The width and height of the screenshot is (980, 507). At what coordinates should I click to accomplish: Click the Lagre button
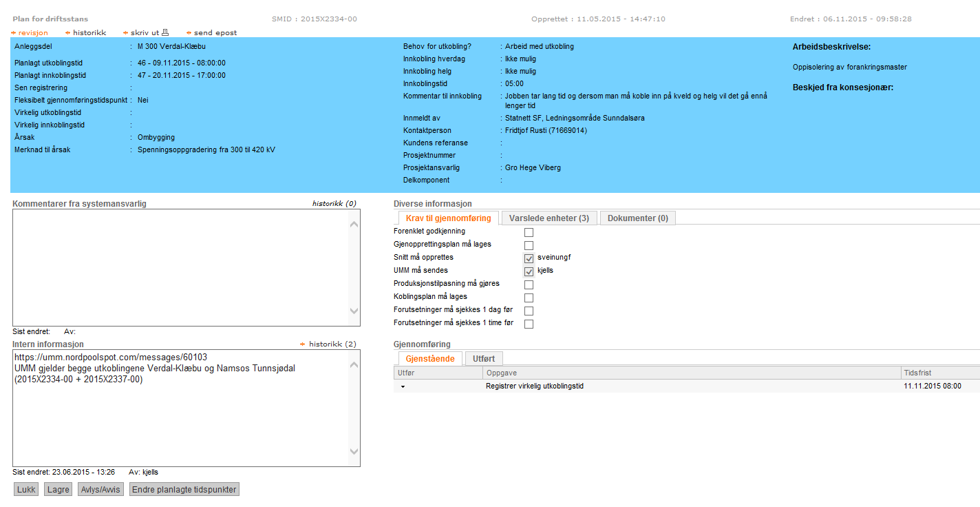point(58,490)
